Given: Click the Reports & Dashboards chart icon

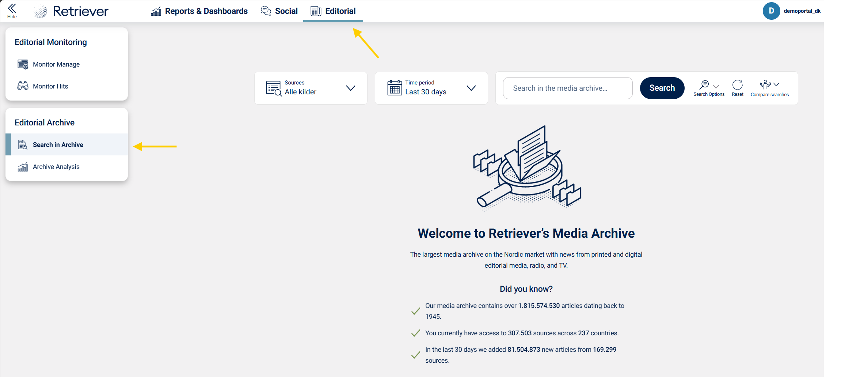Looking at the screenshot, I should point(156,12).
